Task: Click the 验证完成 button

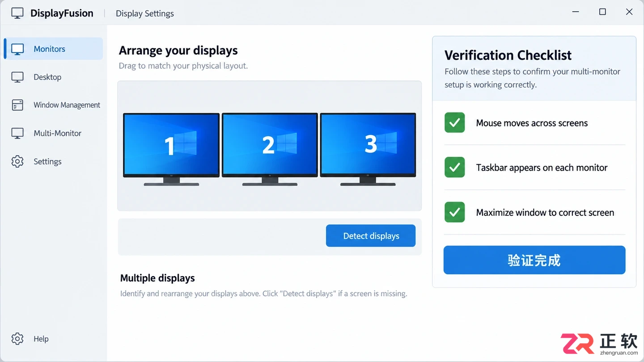Action: (x=534, y=260)
